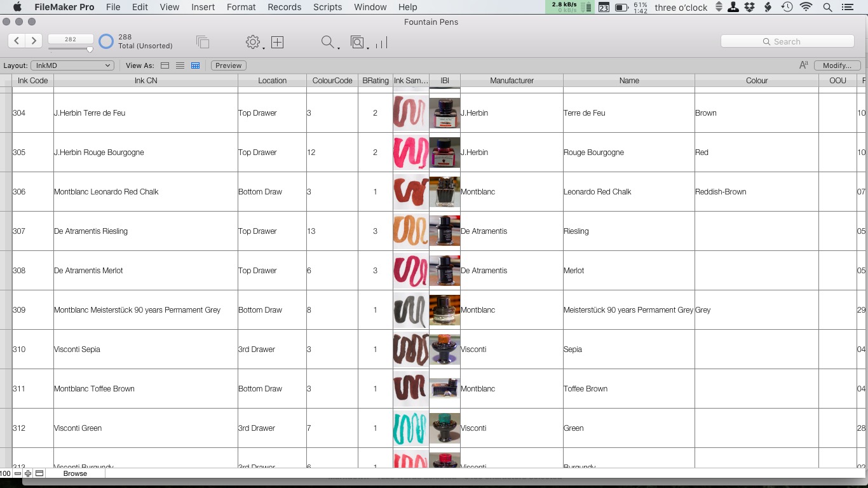Click the Modify... button
The width and height of the screenshot is (868, 488).
(837, 65)
